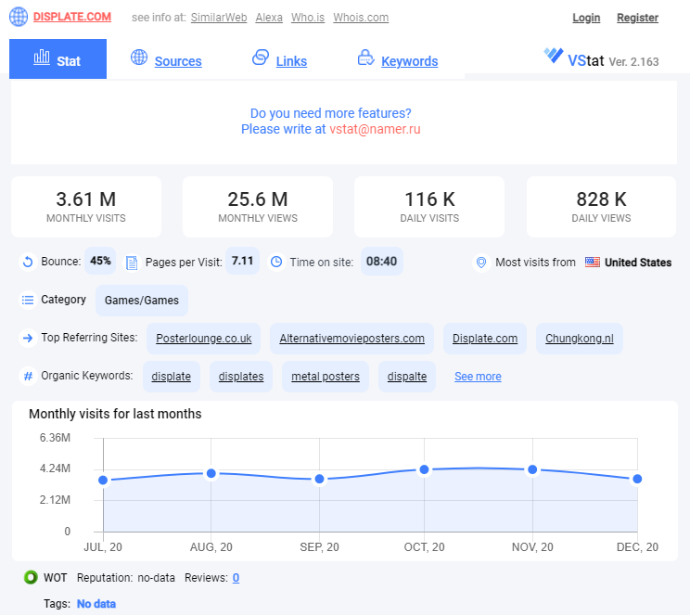Screen dimensions: 690x616
Task: Click the Keywords icon
Action: tap(365, 58)
